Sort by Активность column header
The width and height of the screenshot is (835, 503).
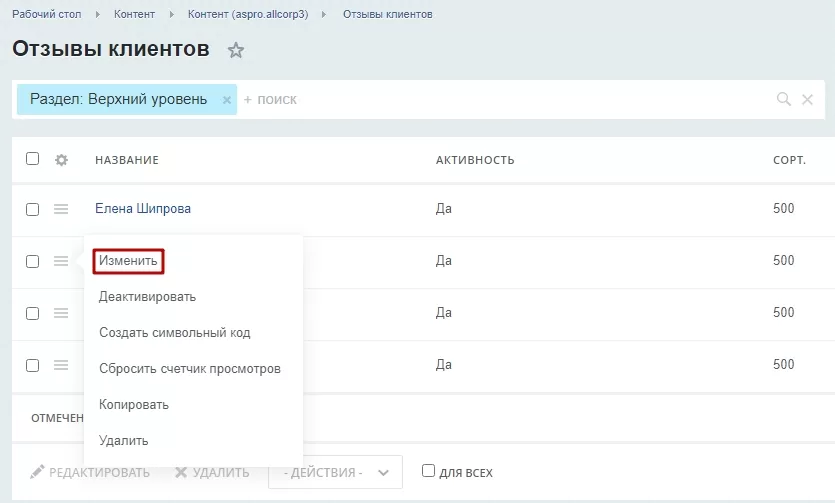[475, 160]
